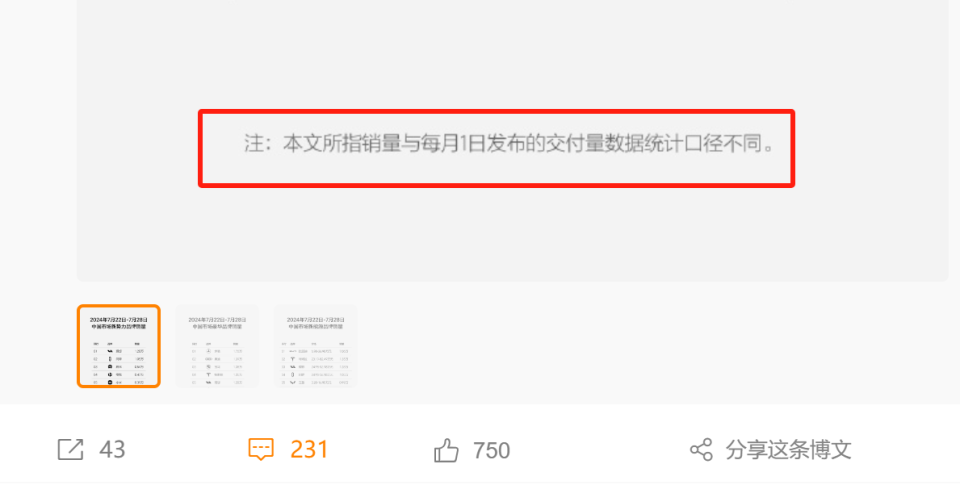Switch to the second image thumbnail
The width and height of the screenshot is (960, 485).
coord(217,346)
